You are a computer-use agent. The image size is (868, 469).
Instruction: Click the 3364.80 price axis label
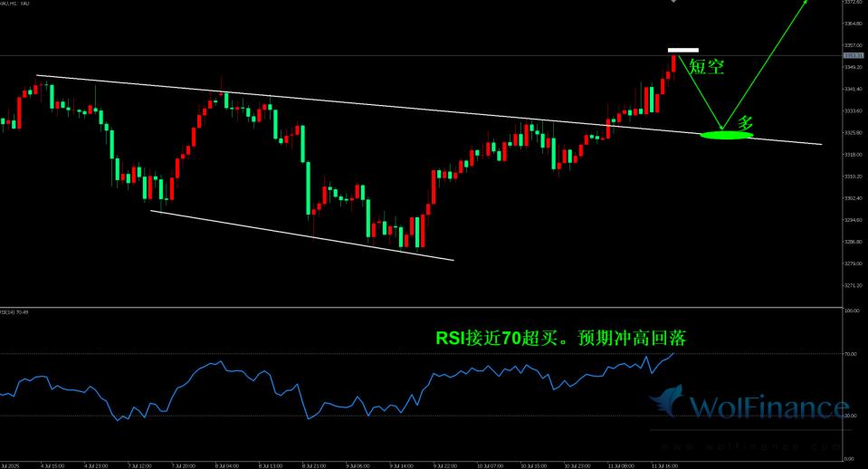(854, 24)
